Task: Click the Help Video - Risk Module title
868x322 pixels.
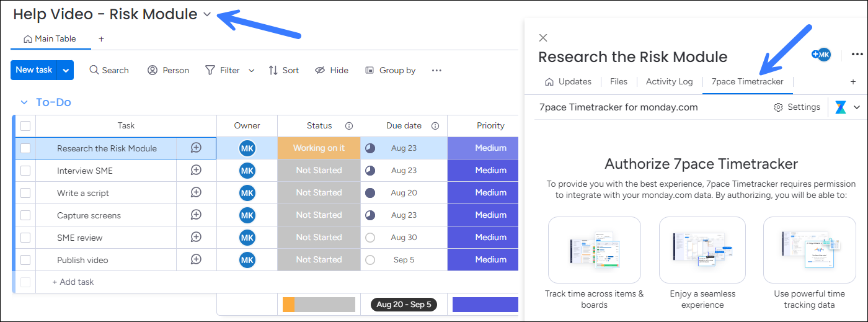Action: tap(105, 14)
